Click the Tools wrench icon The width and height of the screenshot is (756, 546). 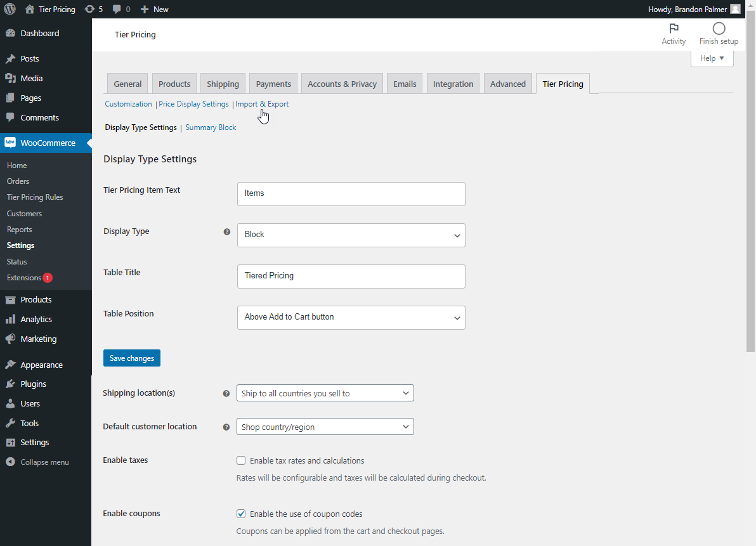10,423
